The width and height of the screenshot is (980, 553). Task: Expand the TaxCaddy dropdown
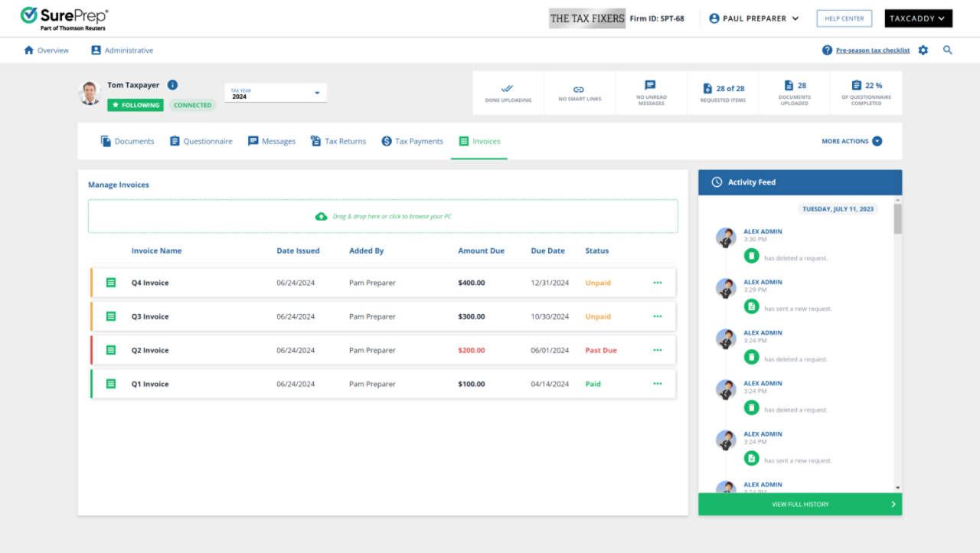coord(918,18)
